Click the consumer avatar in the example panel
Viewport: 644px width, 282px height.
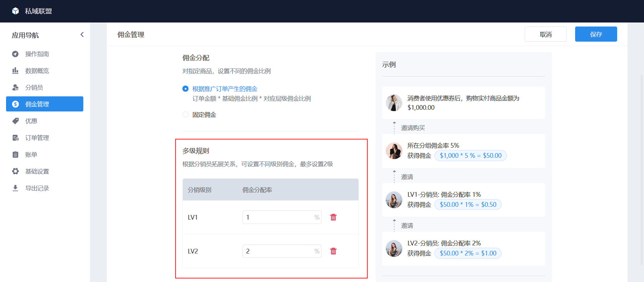click(394, 103)
